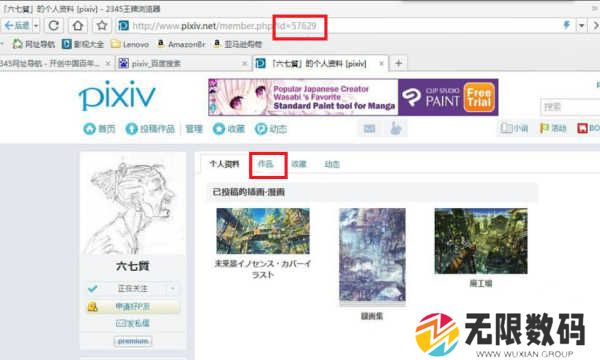The image size is (600, 360).
Task: Open 投稿作品 upload page
Action: click(x=150, y=129)
